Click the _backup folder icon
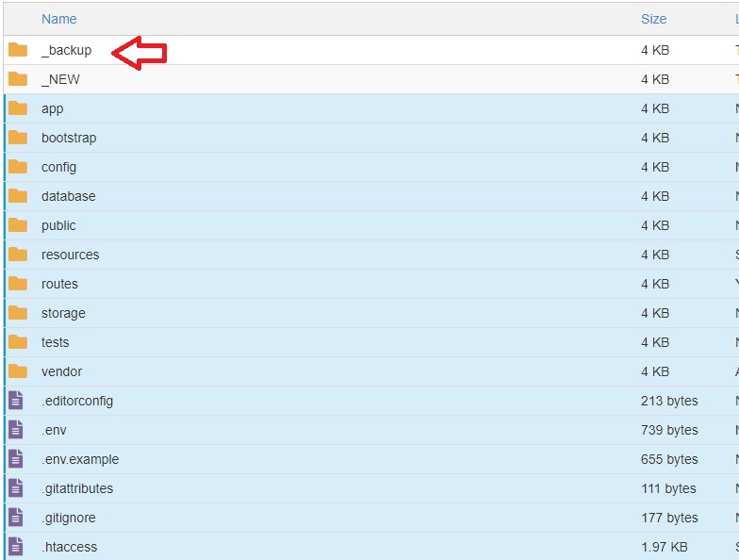The height and width of the screenshot is (560, 739). [18, 50]
